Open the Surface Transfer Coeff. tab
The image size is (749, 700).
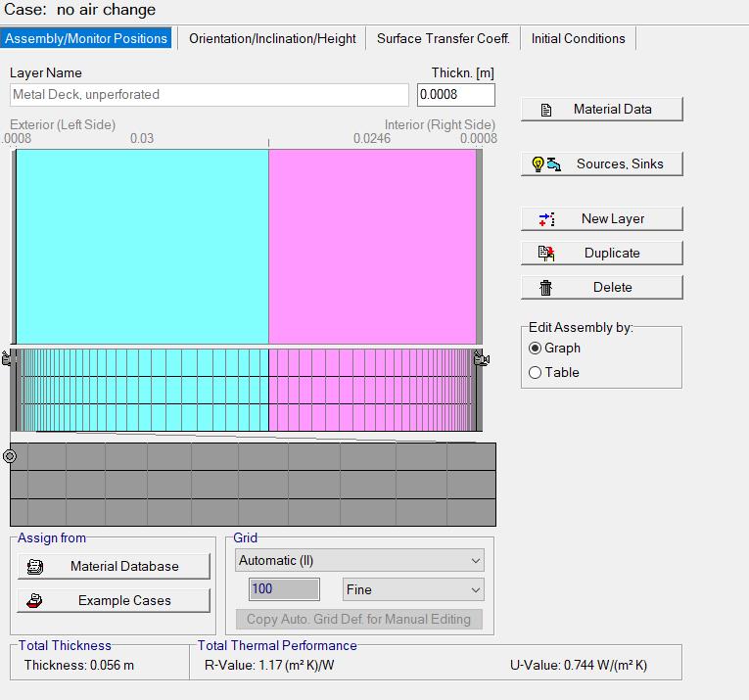[443, 39]
